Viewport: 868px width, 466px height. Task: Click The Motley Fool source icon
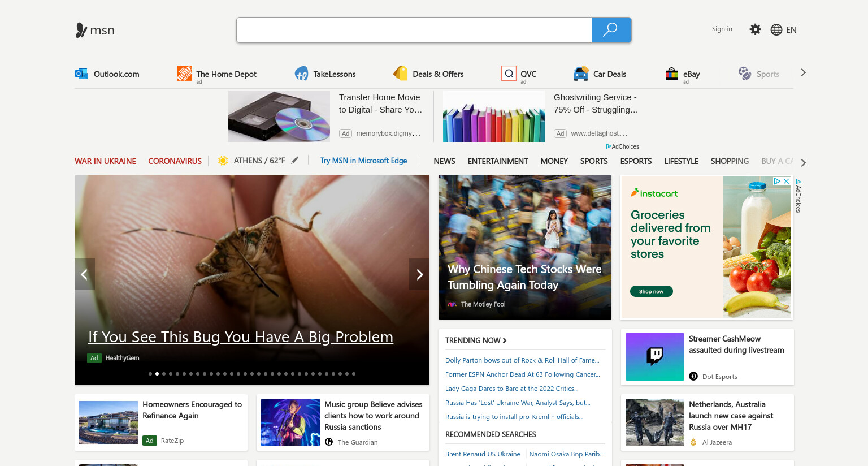click(x=452, y=304)
